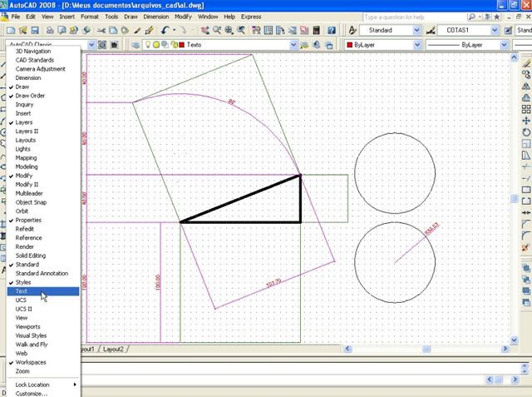Enable the Text toolbar in list
Screen dimensions: 532x397
coord(22,291)
